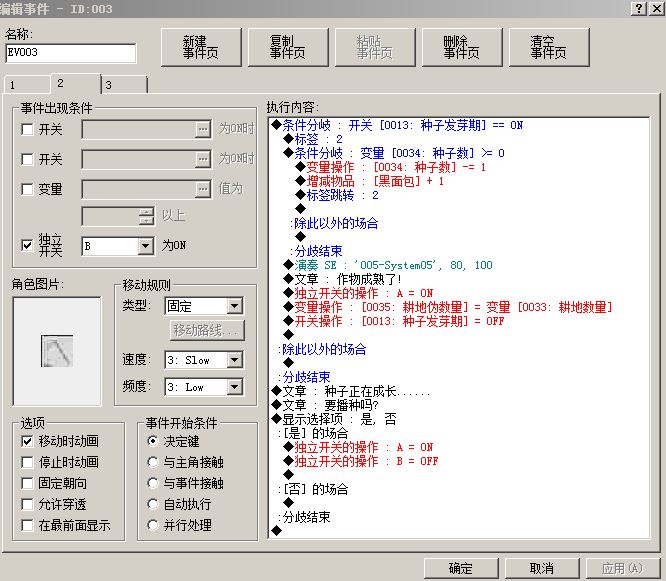Viewport: 666px width, 581px height.
Task: Click 删除事件页 button
Action: [x=462, y=47]
